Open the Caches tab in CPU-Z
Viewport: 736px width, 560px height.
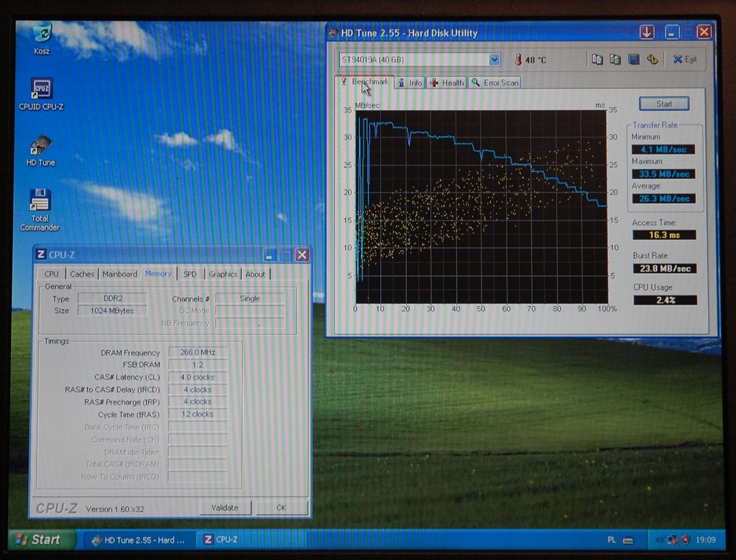tap(82, 274)
